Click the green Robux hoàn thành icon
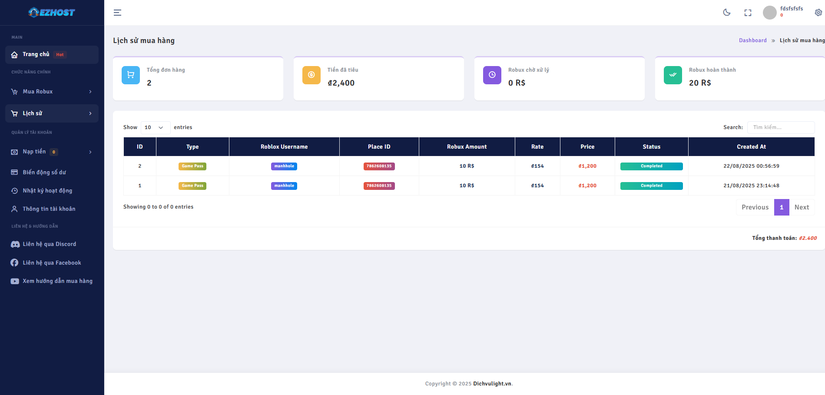825x395 pixels. click(672, 75)
